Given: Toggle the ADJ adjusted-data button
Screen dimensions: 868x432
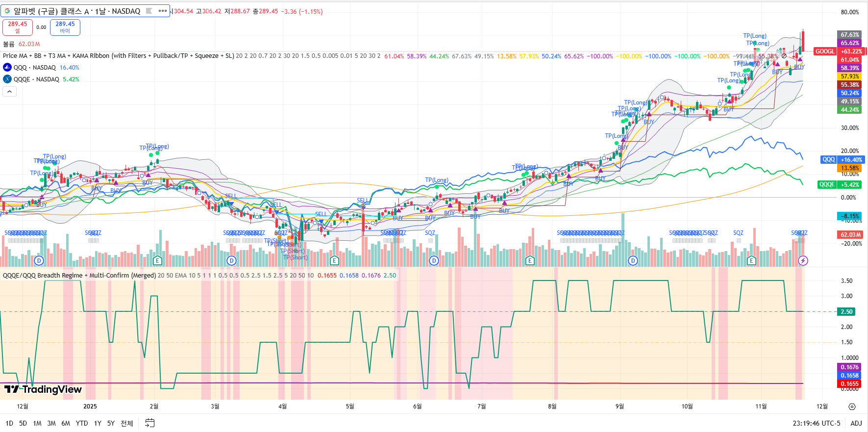Looking at the screenshot, I should (856, 423).
